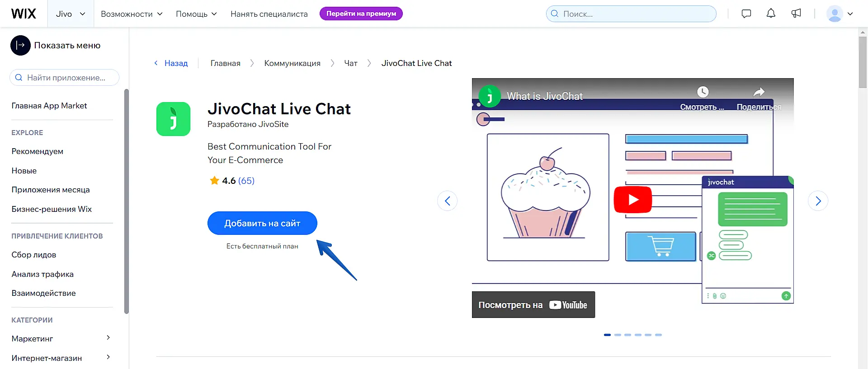This screenshot has height=369, width=868.
Task: Click the sidebar scrollbar
Action: coord(127,201)
